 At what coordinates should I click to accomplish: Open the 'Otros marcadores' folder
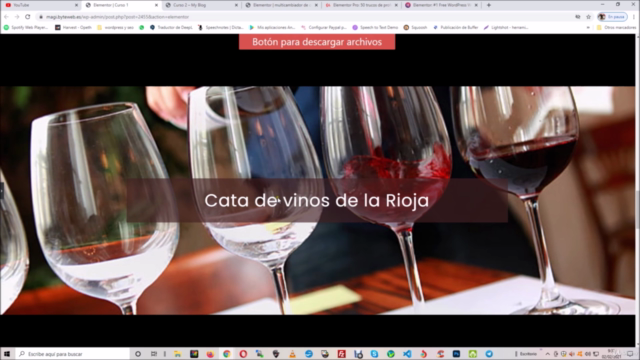(616, 27)
